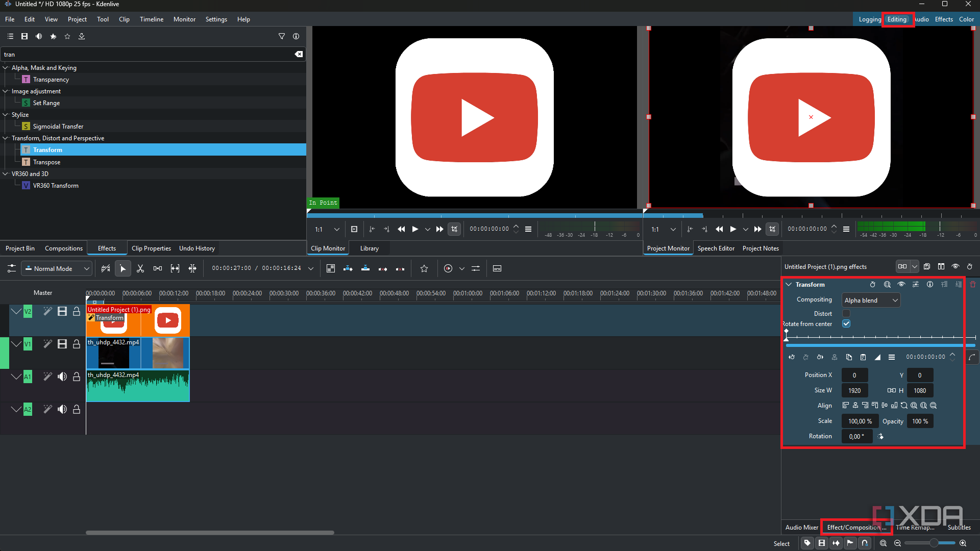Open the Audio Mixer tab
The image size is (980, 551).
[801, 528]
